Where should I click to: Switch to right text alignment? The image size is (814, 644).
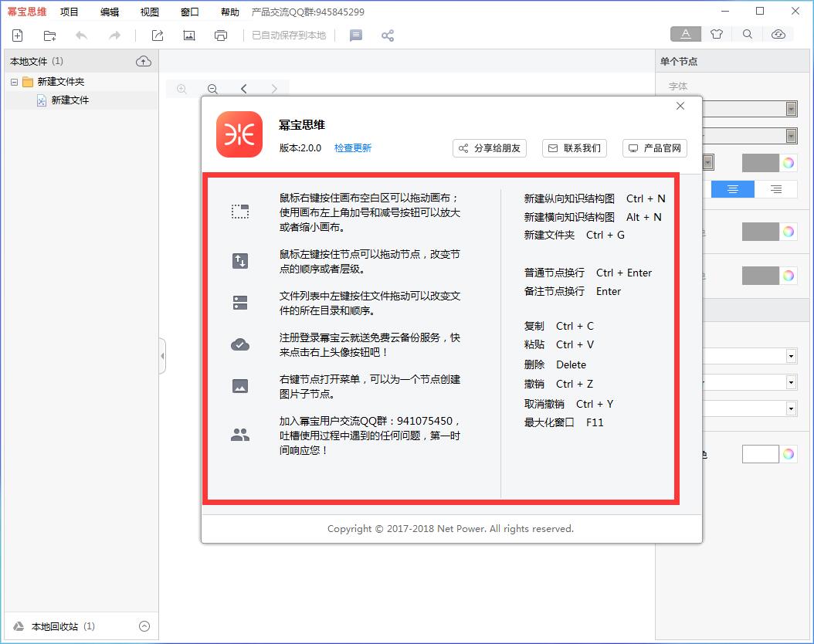[775, 189]
